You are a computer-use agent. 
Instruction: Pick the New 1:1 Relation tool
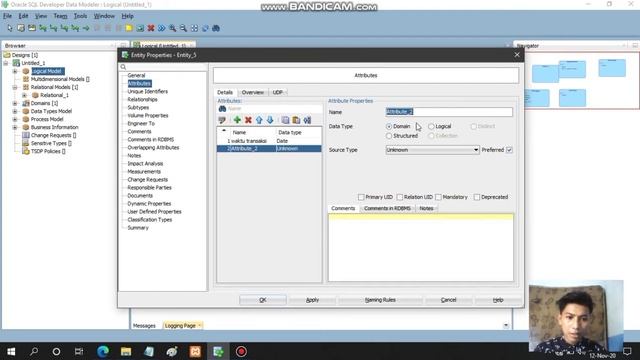75,28
